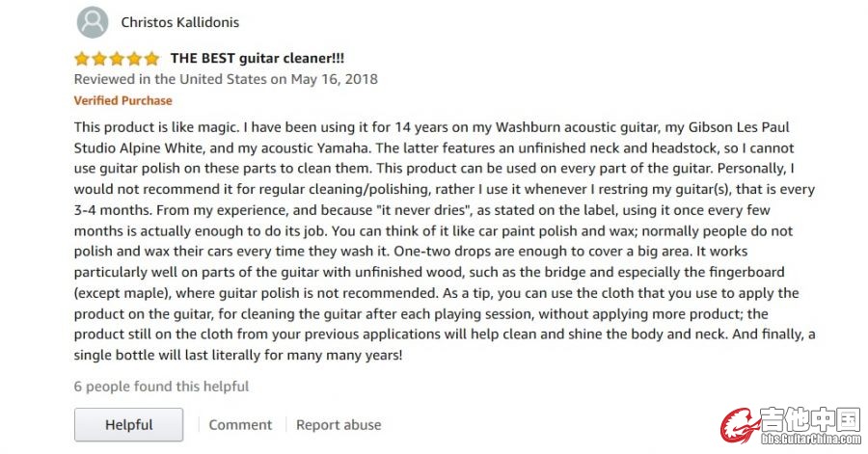Click the second gold star of the rating
Image resolution: width=868 pixels, height=454 pixels.
tap(99, 58)
